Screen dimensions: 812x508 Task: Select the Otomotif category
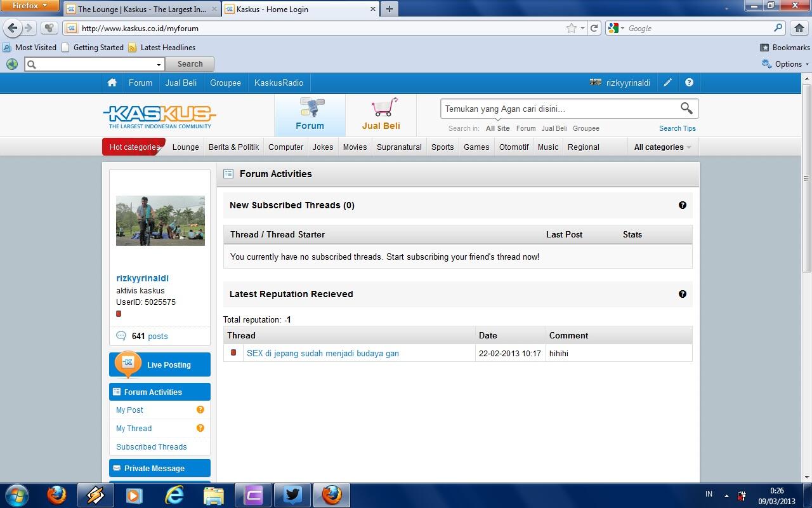514,147
